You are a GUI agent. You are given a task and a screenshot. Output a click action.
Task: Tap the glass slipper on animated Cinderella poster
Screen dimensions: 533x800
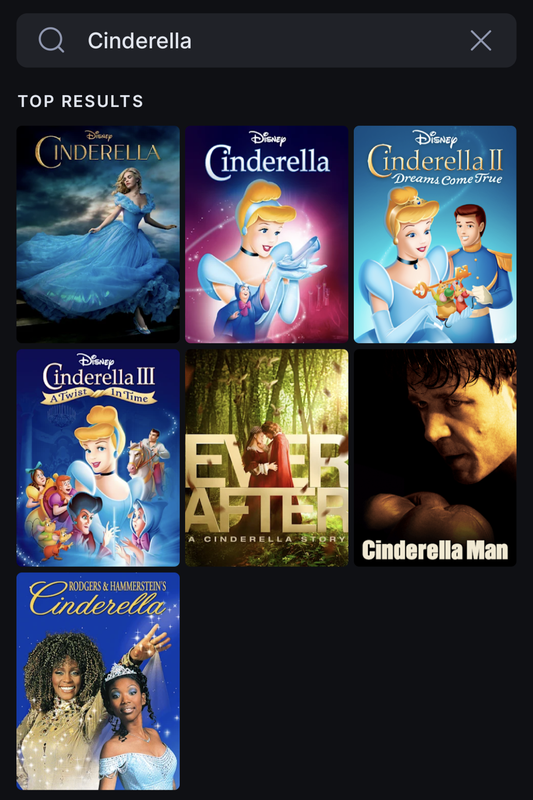[302, 253]
